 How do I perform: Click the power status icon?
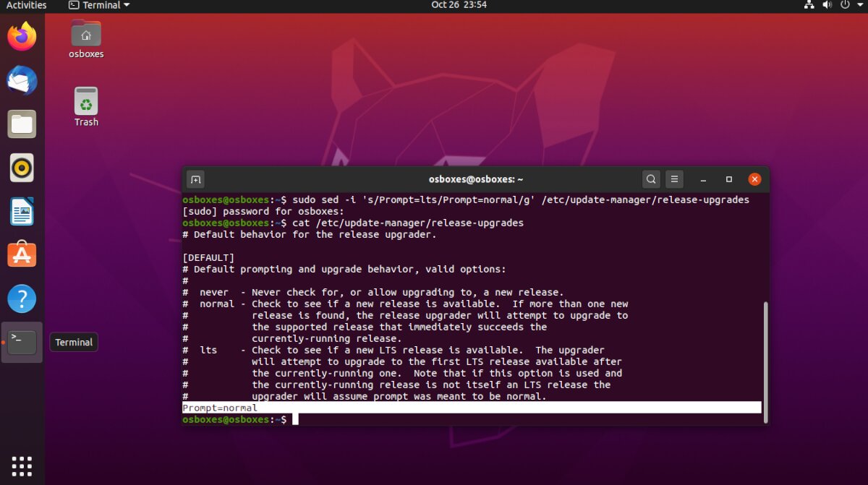pyautogui.click(x=843, y=7)
